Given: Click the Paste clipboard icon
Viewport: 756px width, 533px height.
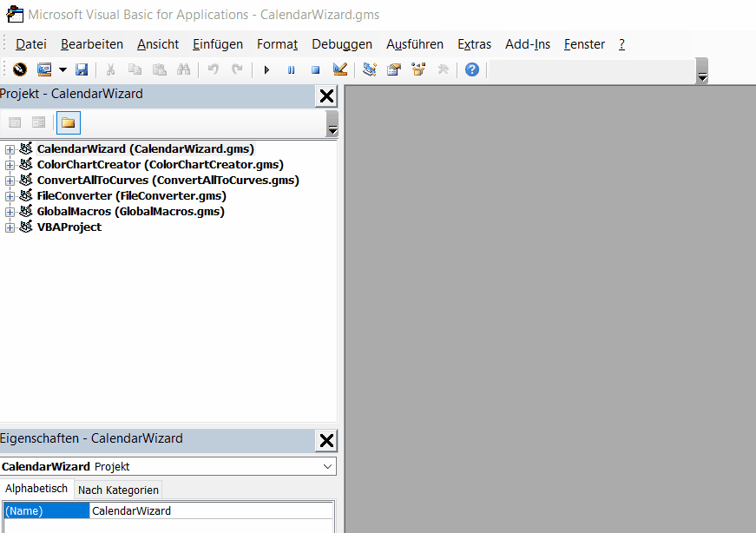Looking at the screenshot, I should click(159, 69).
